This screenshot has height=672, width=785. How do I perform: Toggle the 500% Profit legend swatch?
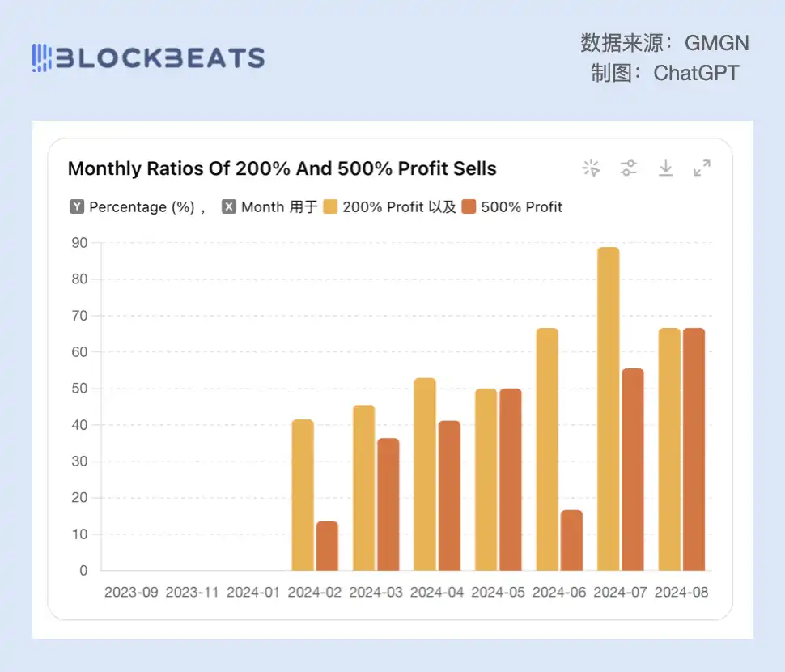coord(469,206)
